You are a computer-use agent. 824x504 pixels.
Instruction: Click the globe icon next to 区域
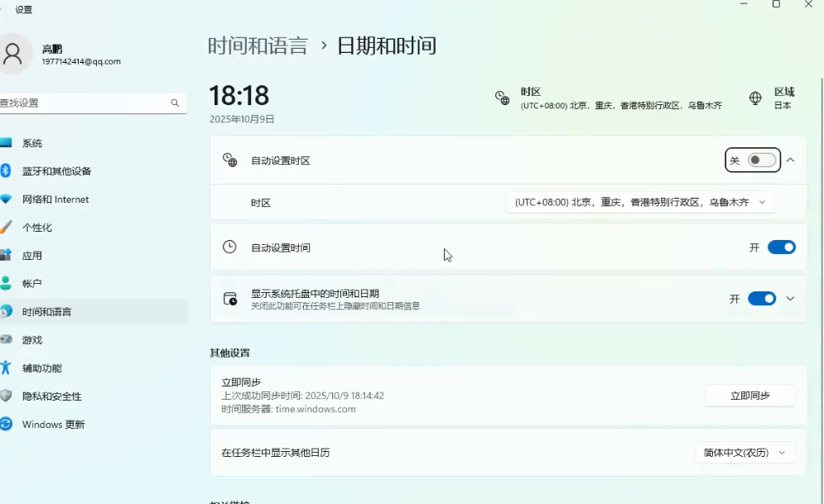(755, 98)
